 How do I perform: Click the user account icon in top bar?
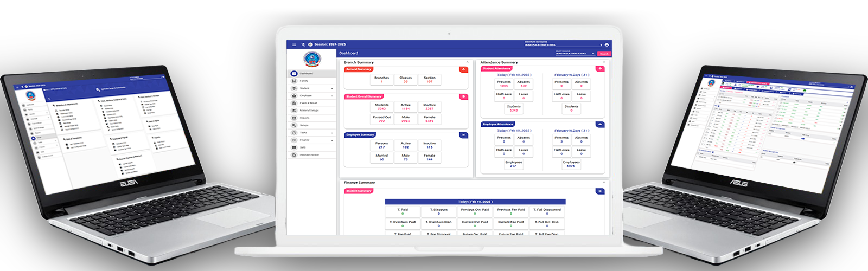pyautogui.click(x=607, y=44)
